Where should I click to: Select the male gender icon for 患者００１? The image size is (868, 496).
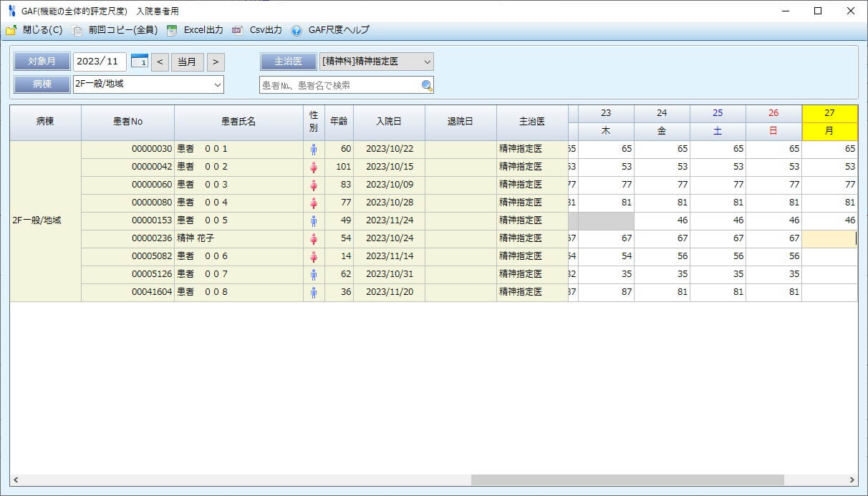[x=313, y=149]
